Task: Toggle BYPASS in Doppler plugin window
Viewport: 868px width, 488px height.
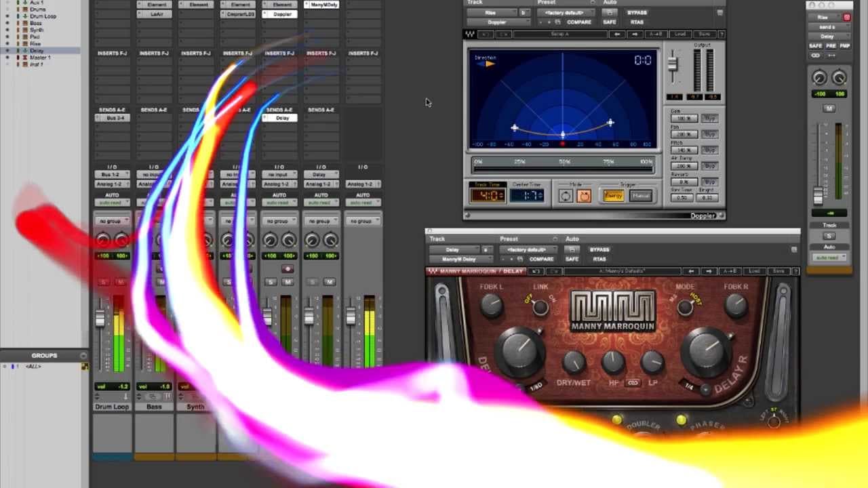Action: [637, 13]
